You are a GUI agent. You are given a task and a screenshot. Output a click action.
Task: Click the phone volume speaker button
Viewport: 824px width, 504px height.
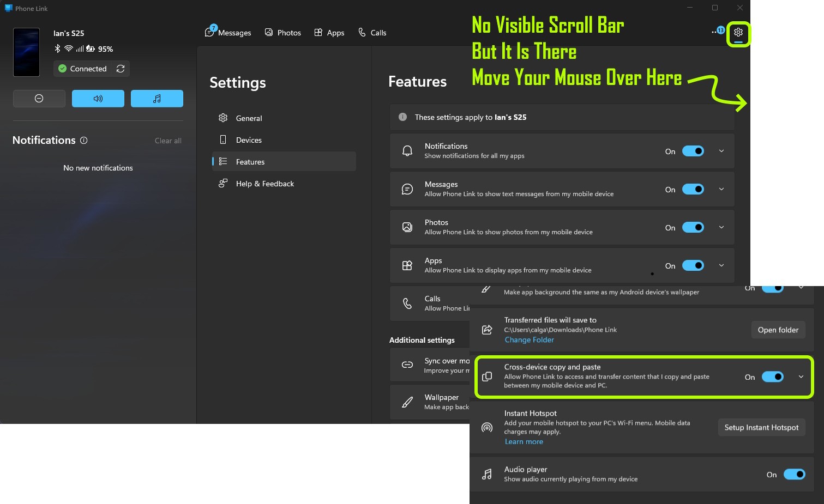click(98, 99)
